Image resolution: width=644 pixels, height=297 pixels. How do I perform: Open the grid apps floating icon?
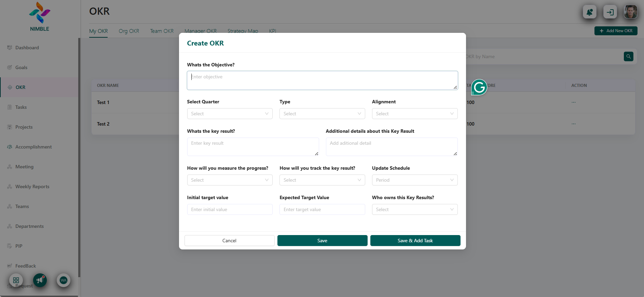pos(16,280)
